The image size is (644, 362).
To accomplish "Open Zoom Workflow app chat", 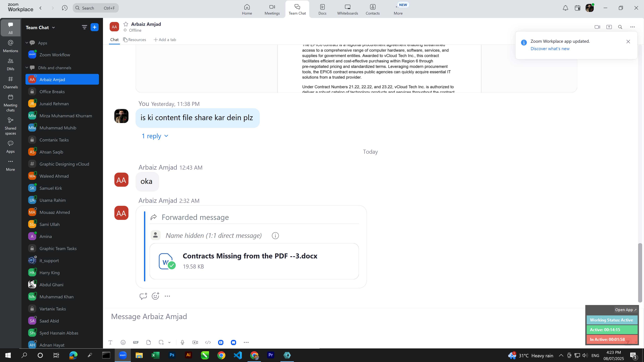I will point(62,55).
